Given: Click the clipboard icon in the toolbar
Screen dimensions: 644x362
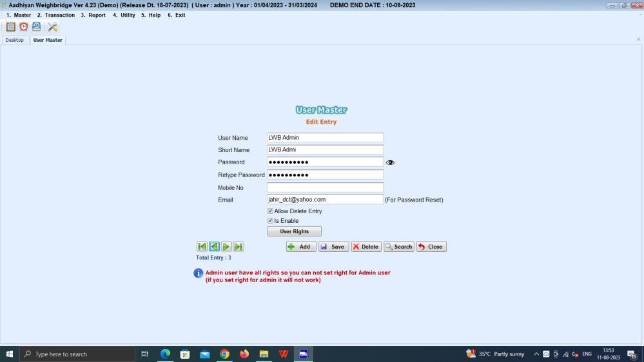Looking at the screenshot, I should click(10, 26).
